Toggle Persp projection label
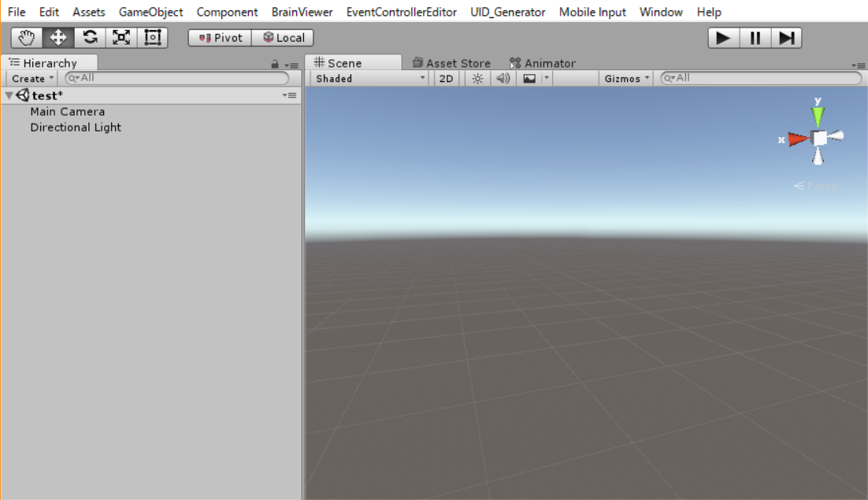Viewport: 868px width, 500px height. tap(816, 187)
